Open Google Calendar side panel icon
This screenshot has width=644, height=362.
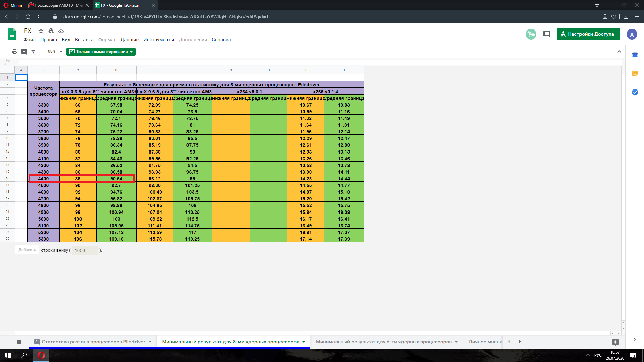(635, 55)
